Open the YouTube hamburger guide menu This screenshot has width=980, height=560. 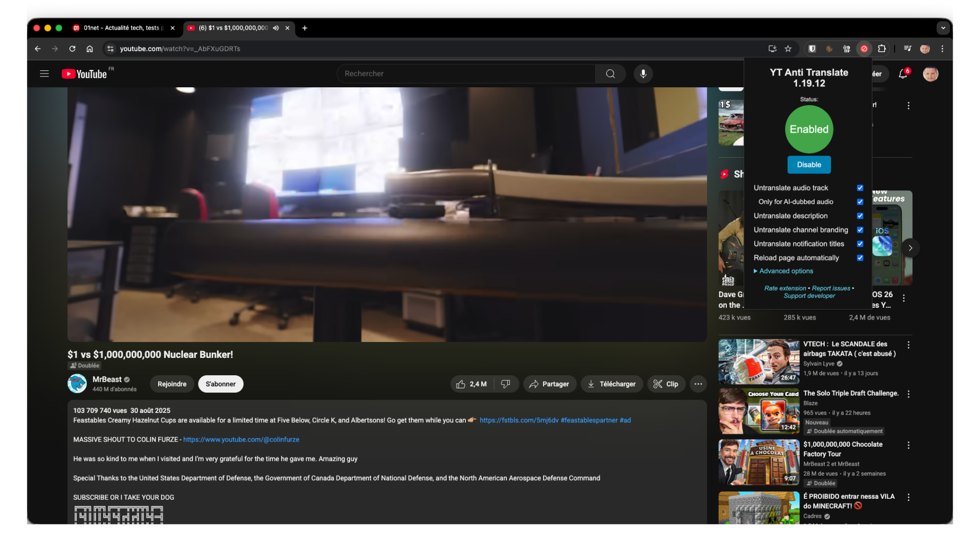(x=44, y=74)
